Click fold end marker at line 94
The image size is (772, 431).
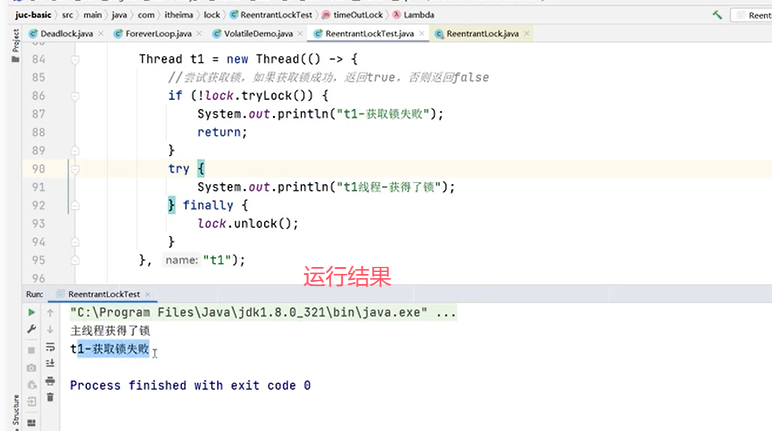click(x=75, y=242)
